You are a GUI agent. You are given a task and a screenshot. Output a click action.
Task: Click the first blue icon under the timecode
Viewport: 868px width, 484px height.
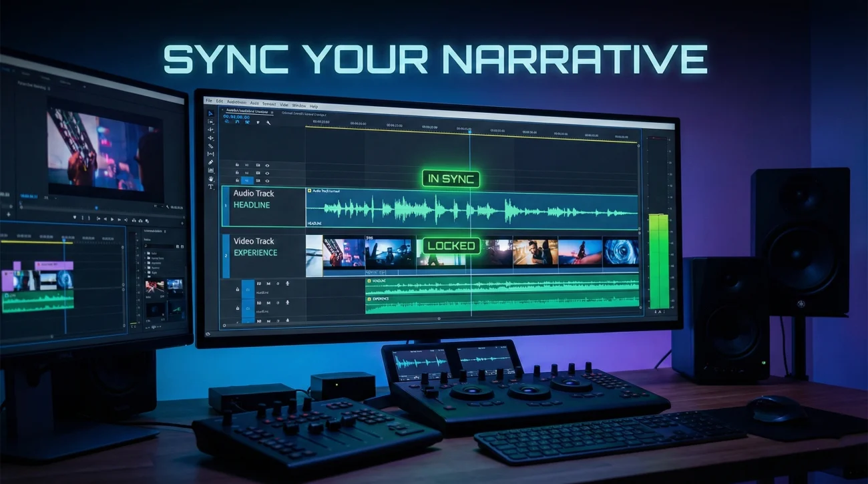(227, 122)
